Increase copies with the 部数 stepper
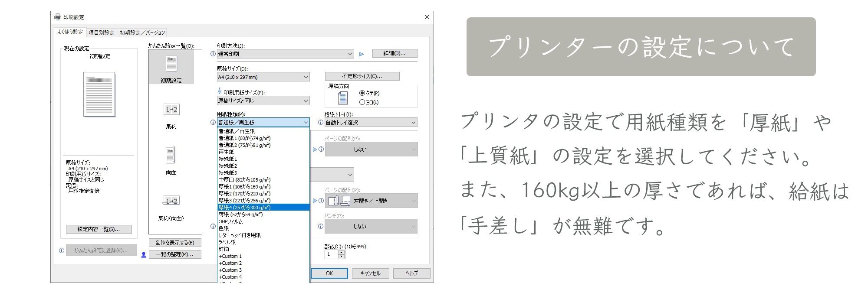The height and width of the screenshot is (299, 868). coord(342,253)
